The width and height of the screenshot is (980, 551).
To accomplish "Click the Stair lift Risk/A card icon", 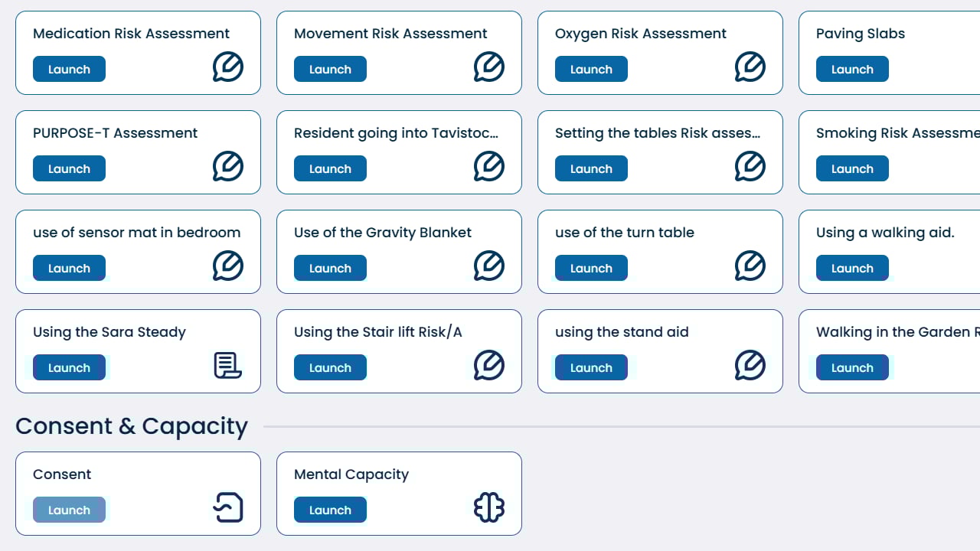I will [489, 366].
